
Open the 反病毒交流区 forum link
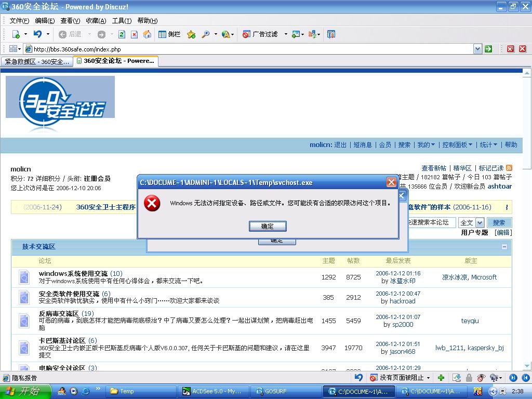pyautogui.click(x=59, y=313)
